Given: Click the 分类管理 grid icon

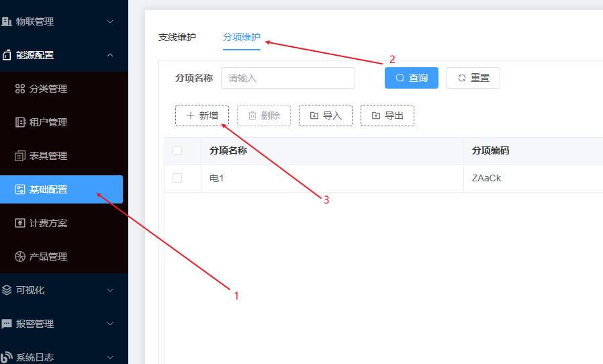Looking at the screenshot, I should pos(20,89).
